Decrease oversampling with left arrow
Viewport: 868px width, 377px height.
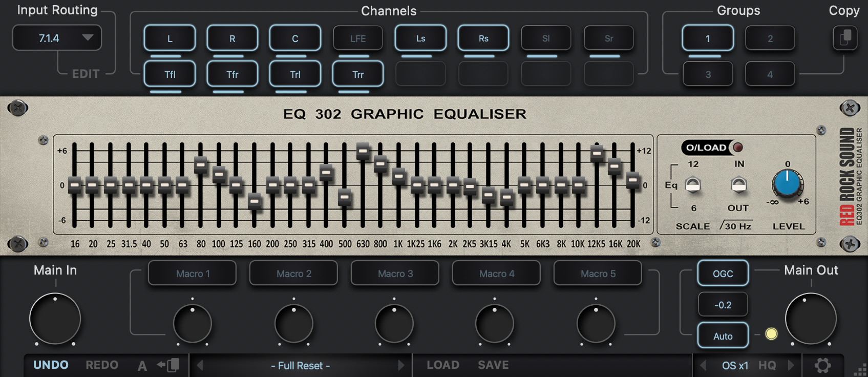click(x=703, y=365)
